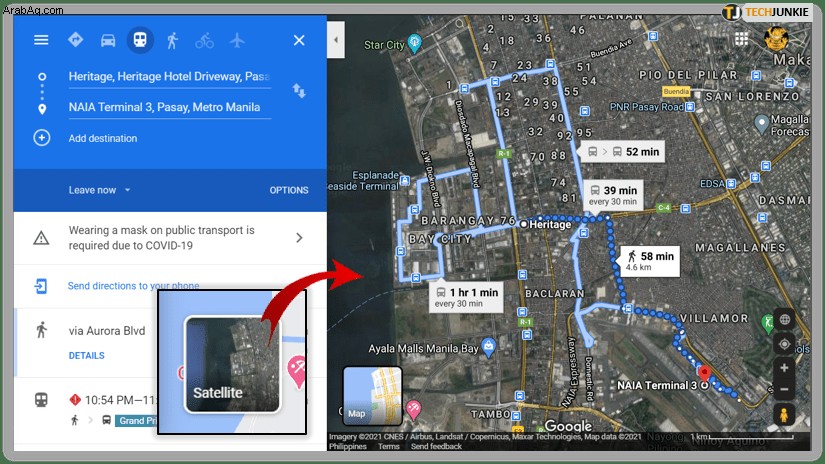Click the Heritage origin marker

524,224
